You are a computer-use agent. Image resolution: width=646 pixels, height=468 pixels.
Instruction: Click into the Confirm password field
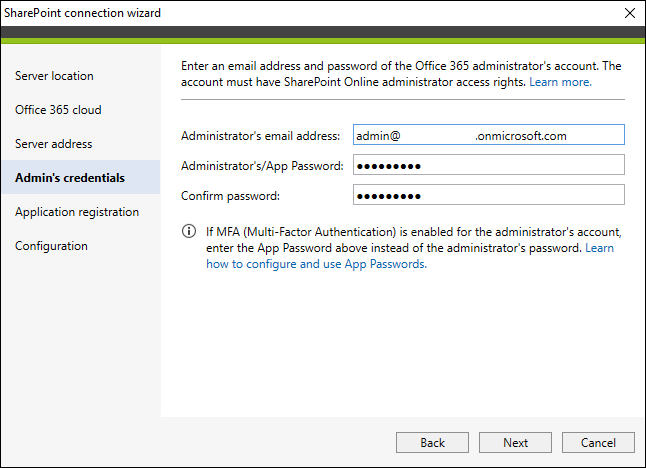(x=489, y=195)
